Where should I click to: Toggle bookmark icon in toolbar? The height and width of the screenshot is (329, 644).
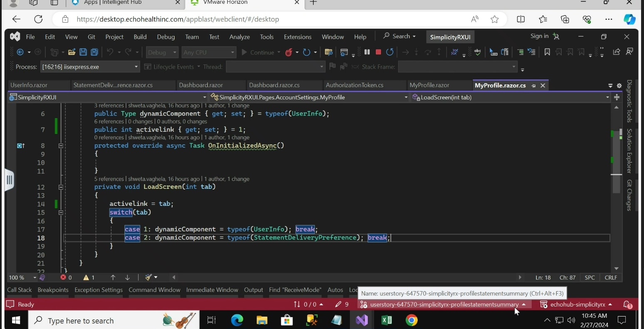[x=547, y=52]
